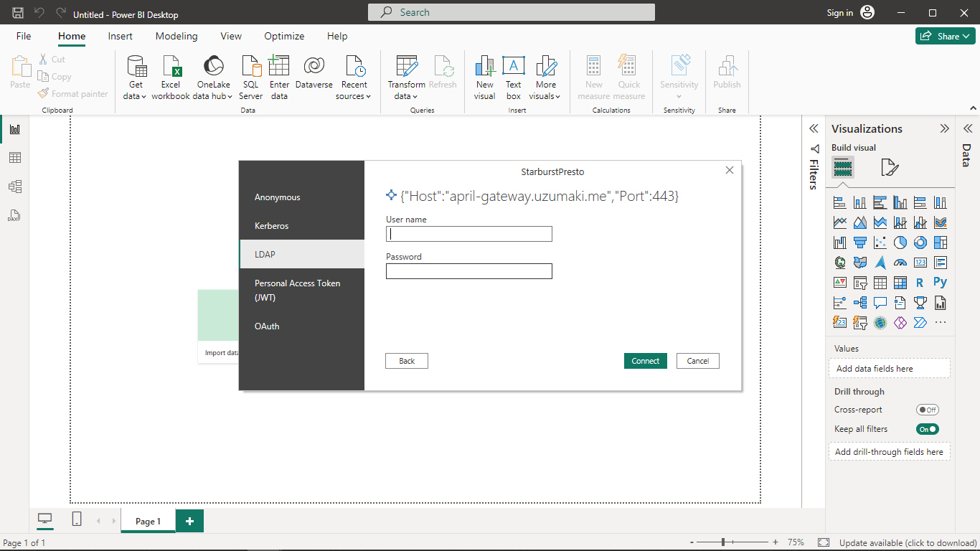
Task: Open the Modeling ribbon tab
Action: click(x=176, y=36)
